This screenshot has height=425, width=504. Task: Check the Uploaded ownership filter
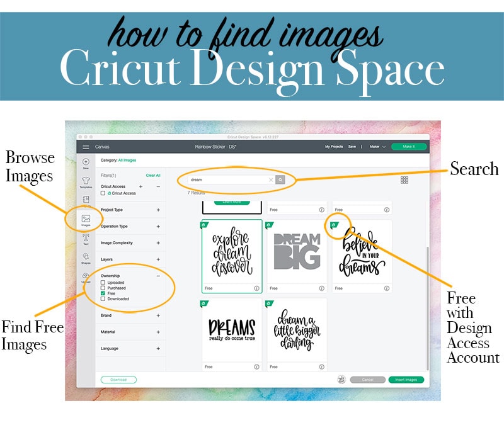coord(103,282)
